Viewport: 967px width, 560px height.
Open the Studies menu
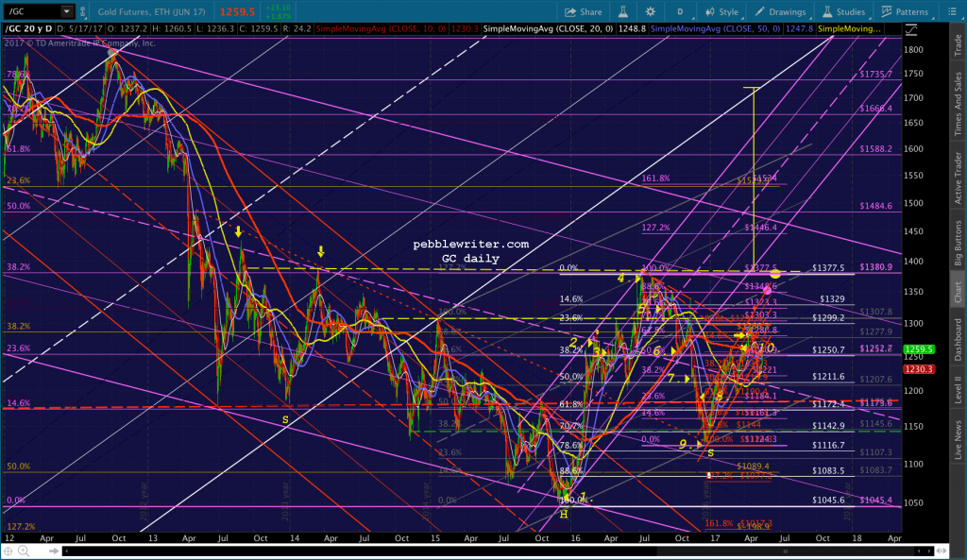point(843,11)
